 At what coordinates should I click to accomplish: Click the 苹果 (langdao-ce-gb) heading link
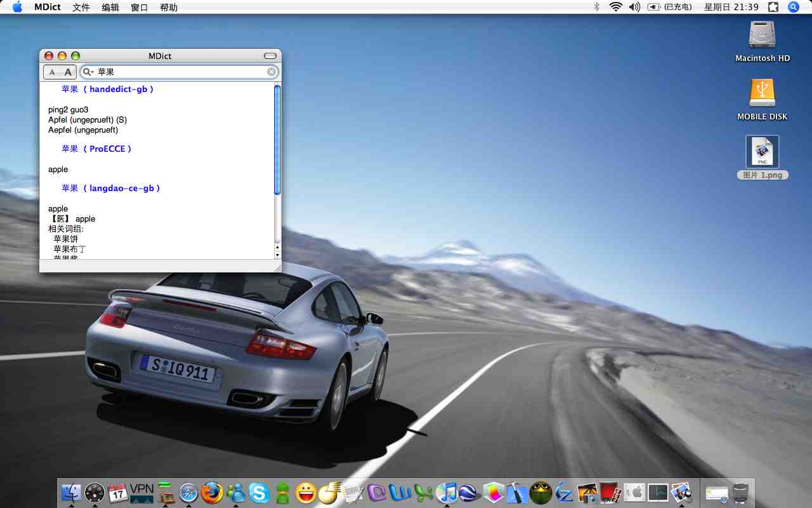pyautogui.click(x=111, y=189)
